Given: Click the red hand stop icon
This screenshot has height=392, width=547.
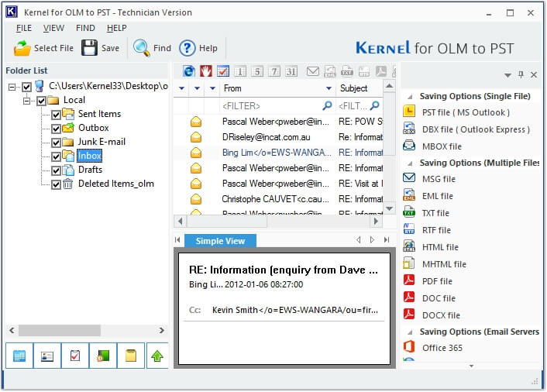Looking at the screenshot, I should pyautogui.click(x=206, y=71).
